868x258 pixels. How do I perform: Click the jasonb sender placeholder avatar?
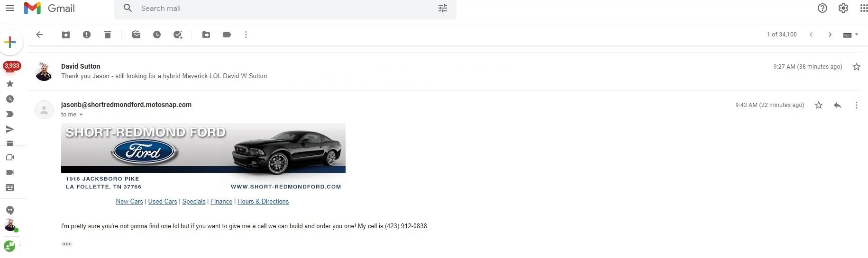44,110
